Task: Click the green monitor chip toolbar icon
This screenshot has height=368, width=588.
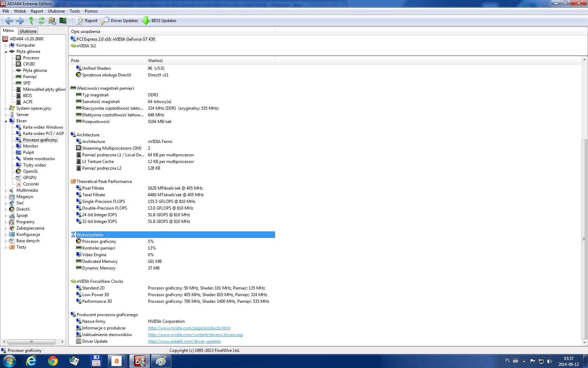Action: pyautogui.click(x=63, y=21)
